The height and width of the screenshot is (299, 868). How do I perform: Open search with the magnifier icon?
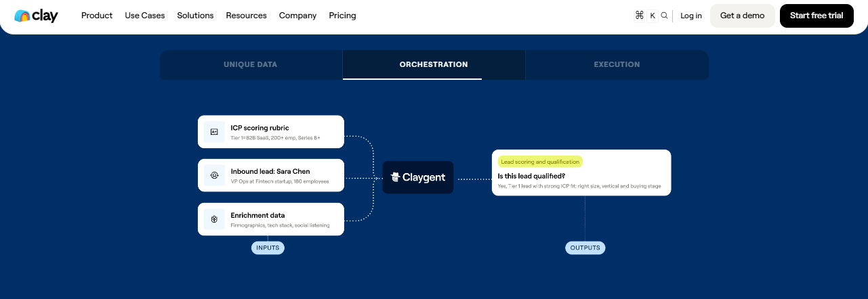pos(665,16)
